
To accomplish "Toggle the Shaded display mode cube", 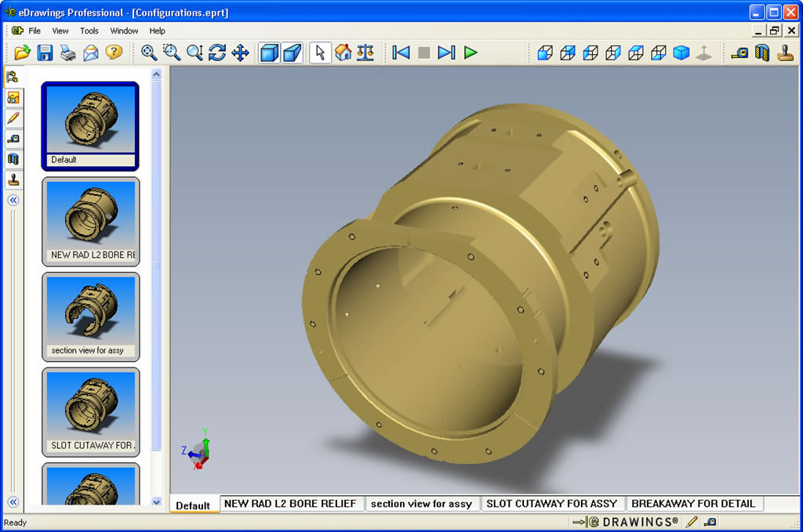I will tap(270, 52).
